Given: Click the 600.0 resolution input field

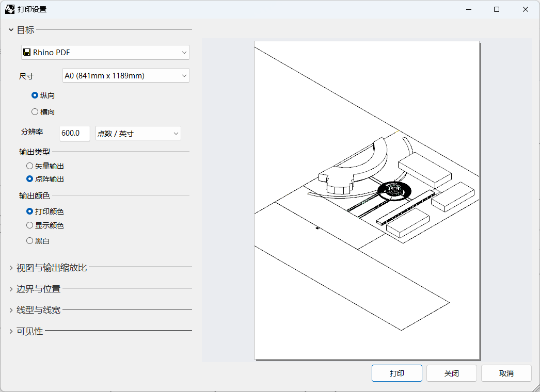Looking at the screenshot, I should coord(75,133).
